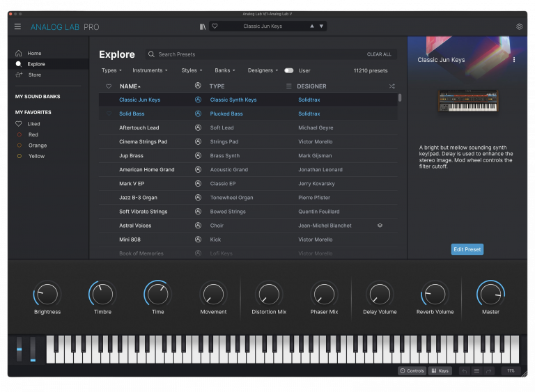Toggle the Keys keyboard view

pyautogui.click(x=440, y=371)
